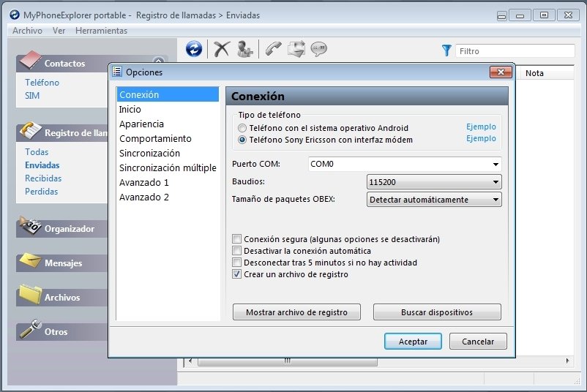The height and width of the screenshot is (392, 587).
Task: Click the blue filter funnel icon
Action: 446,50
